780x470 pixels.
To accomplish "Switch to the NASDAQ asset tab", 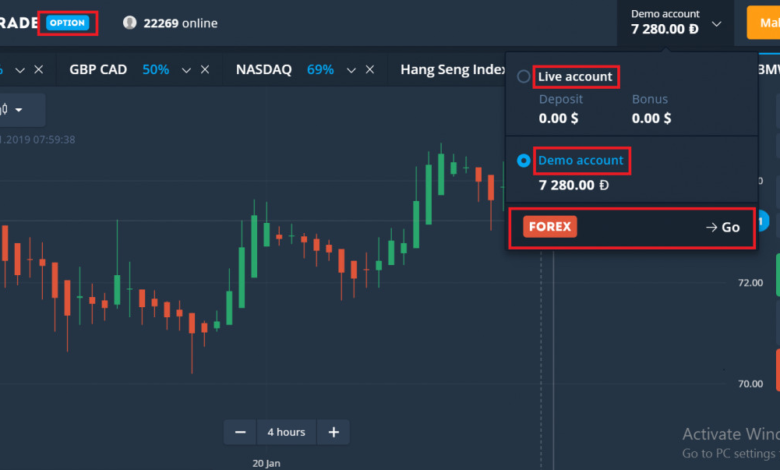I will point(264,70).
